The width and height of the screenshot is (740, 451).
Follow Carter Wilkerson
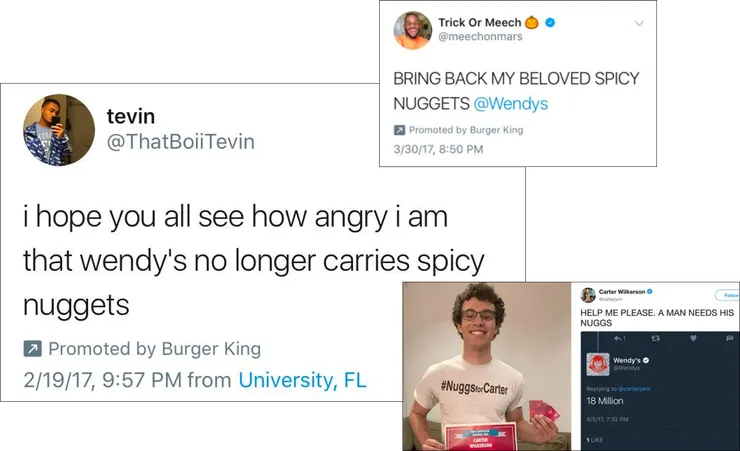tap(728, 295)
